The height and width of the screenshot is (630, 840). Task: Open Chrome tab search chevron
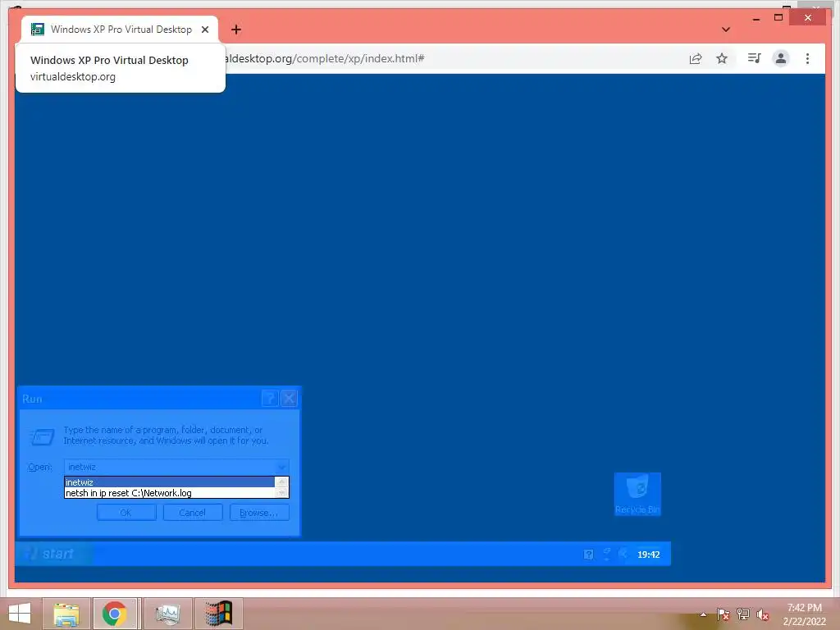[726, 30]
